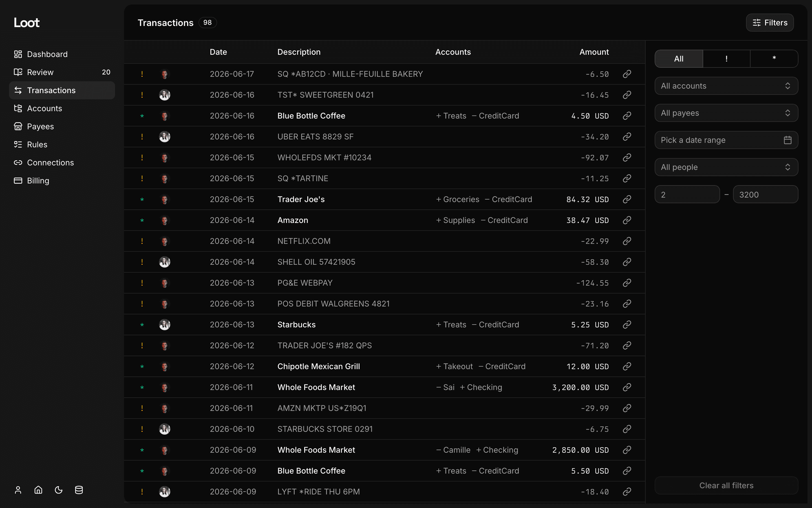Click the green asterisk on Amazon row
The image size is (812, 508).
[x=142, y=220]
